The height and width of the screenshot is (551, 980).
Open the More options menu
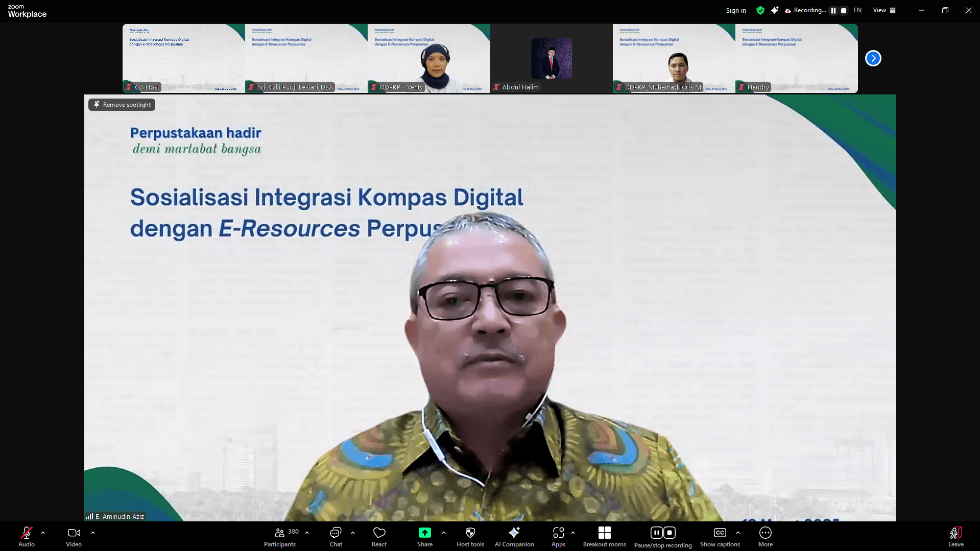click(765, 537)
